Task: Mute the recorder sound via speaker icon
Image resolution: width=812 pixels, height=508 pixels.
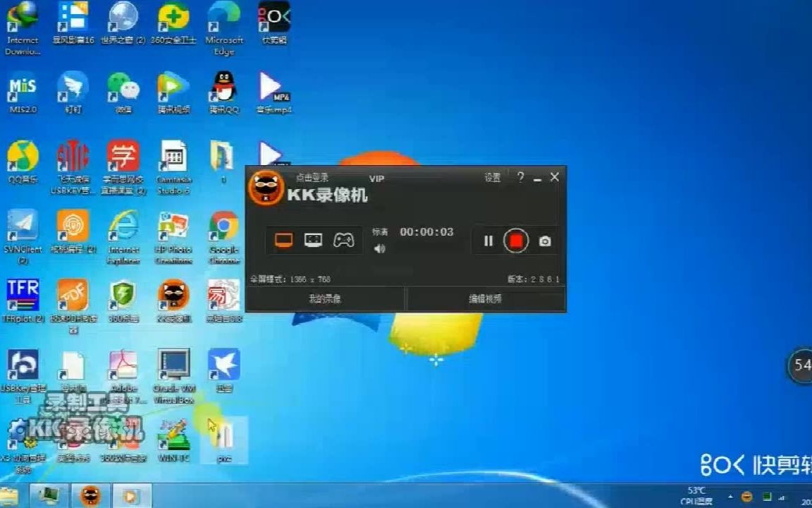Action: tap(380, 249)
